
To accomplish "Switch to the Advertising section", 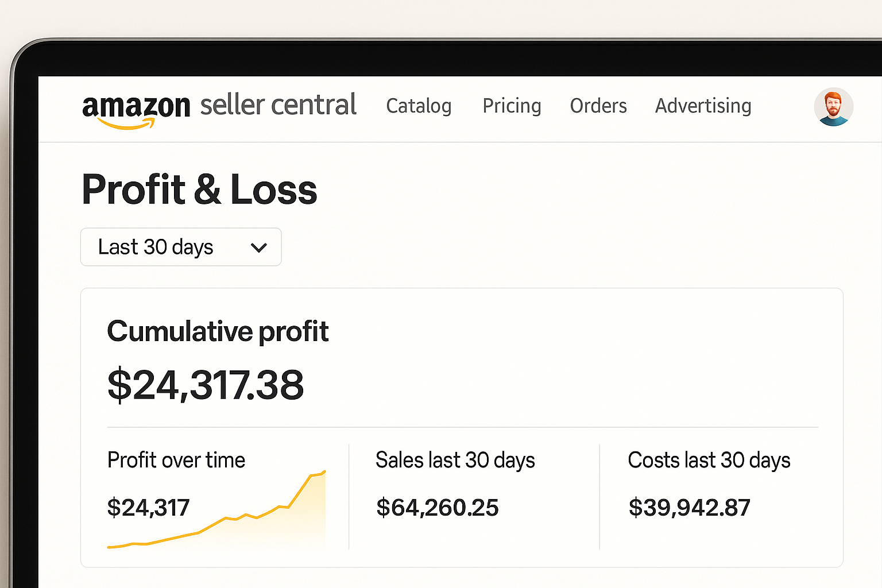I will click(x=703, y=106).
